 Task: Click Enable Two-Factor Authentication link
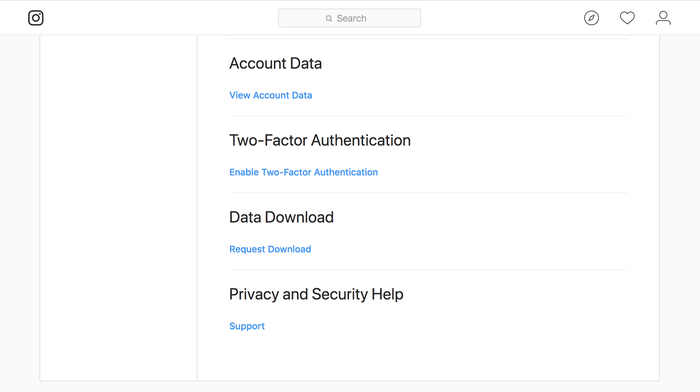click(304, 172)
